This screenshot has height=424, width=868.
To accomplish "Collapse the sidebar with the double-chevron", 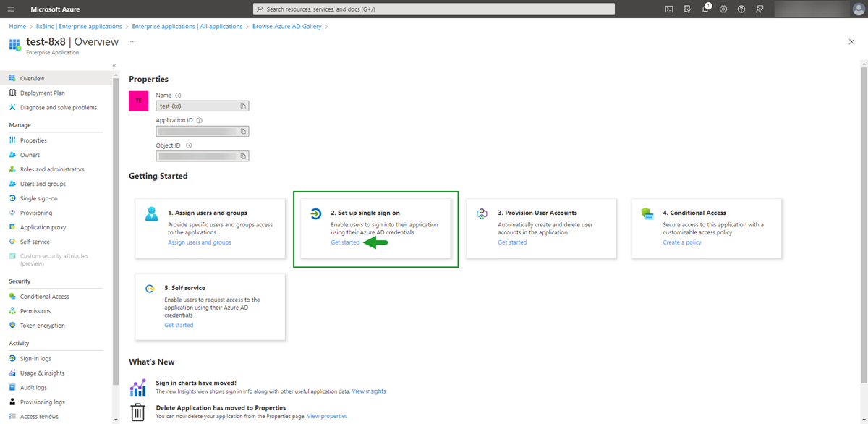I will click(114, 65).
